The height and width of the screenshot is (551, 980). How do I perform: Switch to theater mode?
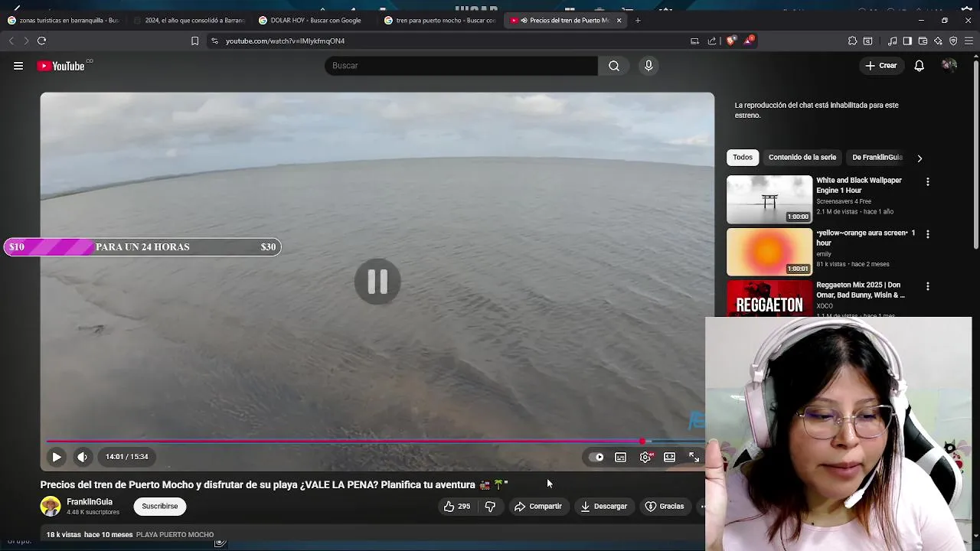tap(670, 457)
